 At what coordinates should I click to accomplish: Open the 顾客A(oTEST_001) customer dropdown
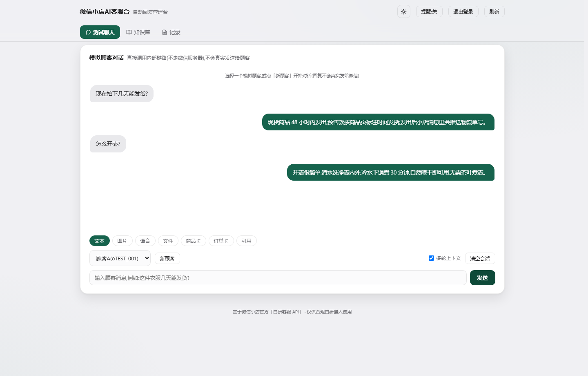(x=120, y=258)
